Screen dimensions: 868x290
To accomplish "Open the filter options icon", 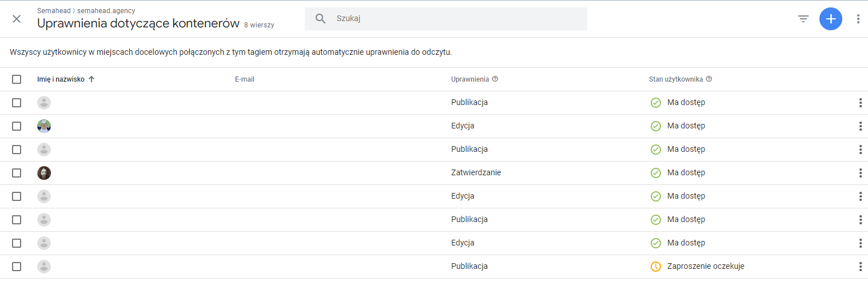I will (803, 19).
